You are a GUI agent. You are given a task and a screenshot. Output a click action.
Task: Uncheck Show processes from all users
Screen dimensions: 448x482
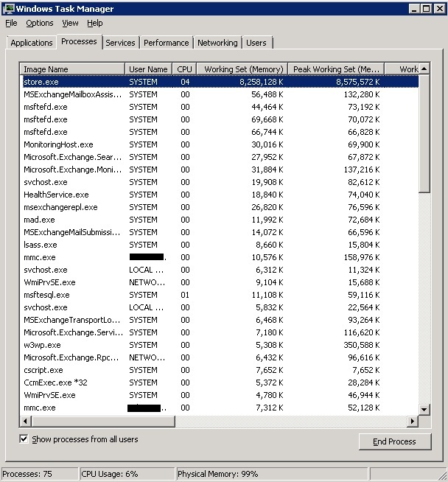[x=24, y=439]
